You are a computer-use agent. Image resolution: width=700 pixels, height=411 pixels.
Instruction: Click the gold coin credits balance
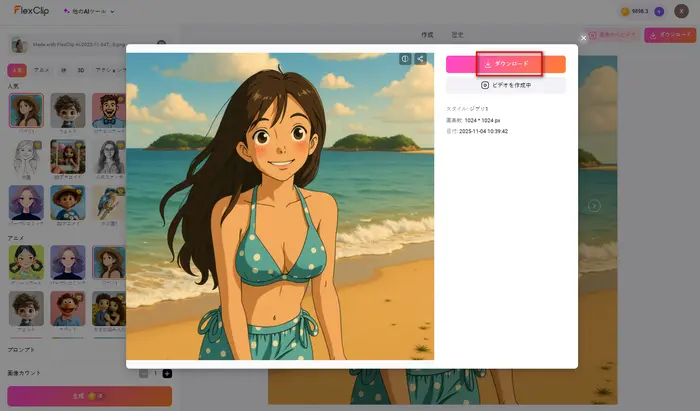[634, 12]
